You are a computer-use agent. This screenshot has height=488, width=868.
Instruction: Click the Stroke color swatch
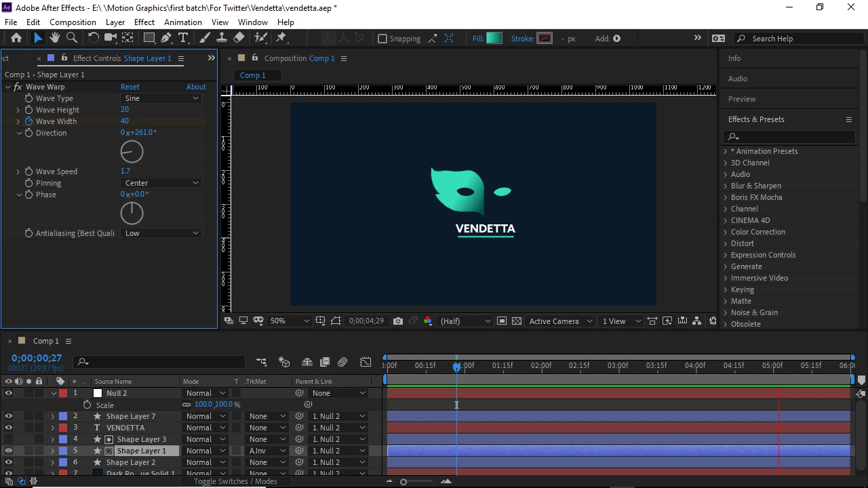(x=545, y=39)
